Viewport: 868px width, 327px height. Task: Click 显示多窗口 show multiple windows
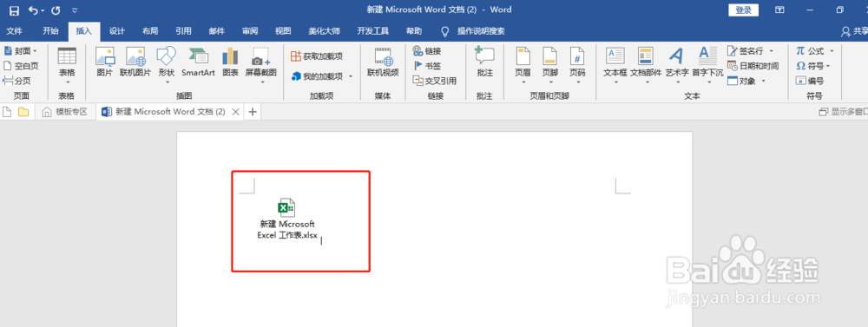(843, 112)
